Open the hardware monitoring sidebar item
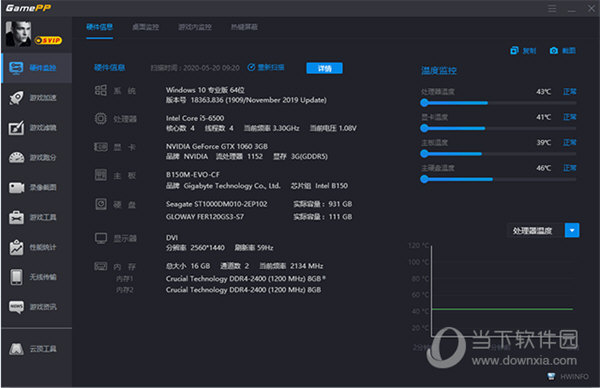Image resolution: width=600 pixels, height=388 pixels. (x=37, y=68)
